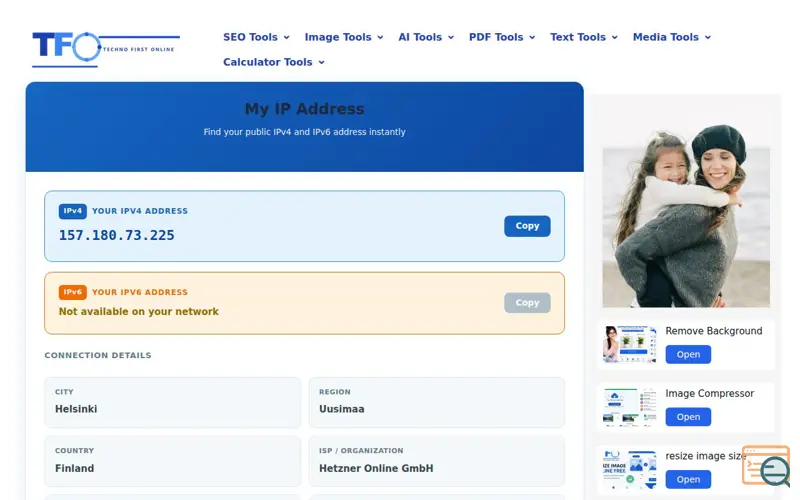Click the My IP Address heading
800x500 pixels.
pyautogui.click(x=305, y=109)
